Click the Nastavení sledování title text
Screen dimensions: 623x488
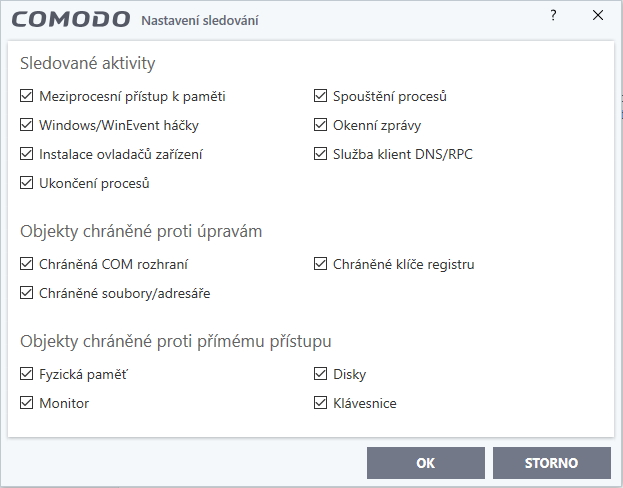(200, 20)
